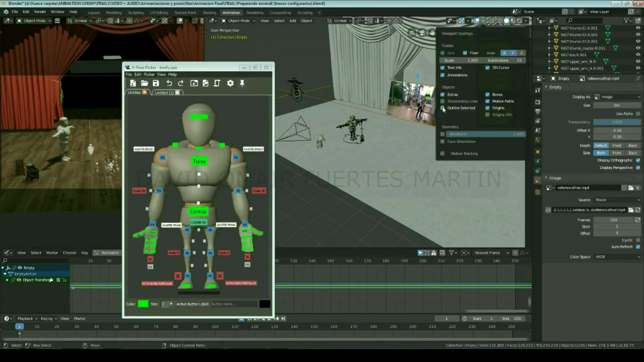The width and height of the screenshot is (644, 362).
Task: Open the Display As Image dropdown
Action: (x=617, y=97)
